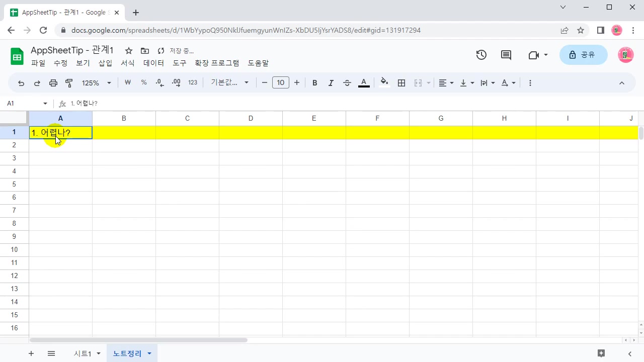Open version history clock icon

481,55
